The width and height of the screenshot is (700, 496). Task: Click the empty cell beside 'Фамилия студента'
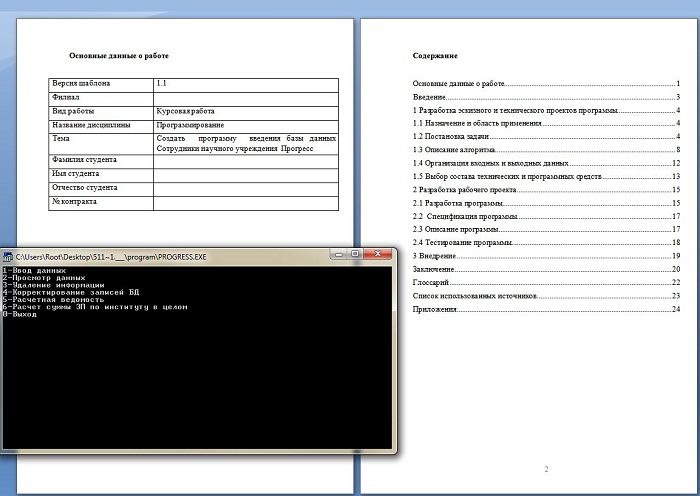click(246, 162)
